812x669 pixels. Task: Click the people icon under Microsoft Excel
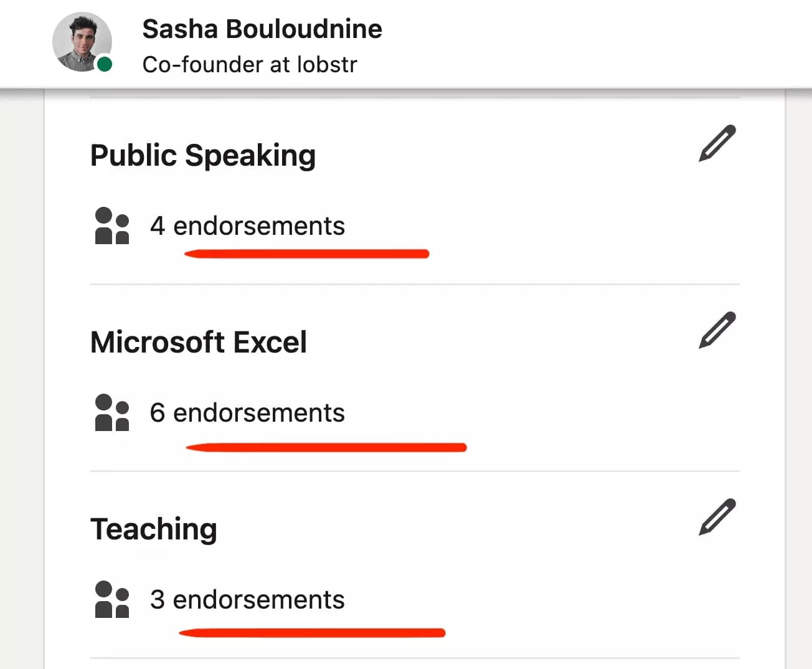click(x=112, y=412)
